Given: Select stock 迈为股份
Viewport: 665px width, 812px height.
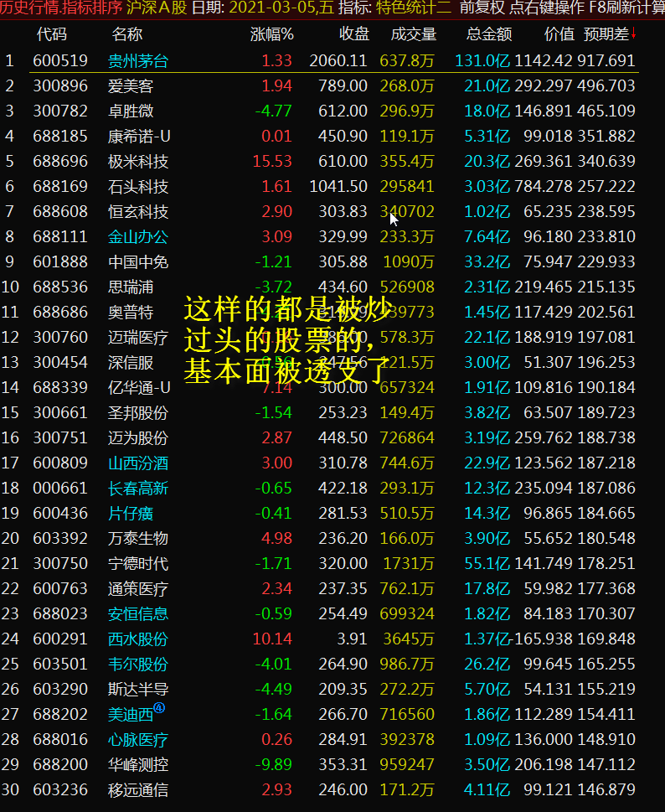Looking at the screenshot, I should pyautogui.click(x=138, y=437).
